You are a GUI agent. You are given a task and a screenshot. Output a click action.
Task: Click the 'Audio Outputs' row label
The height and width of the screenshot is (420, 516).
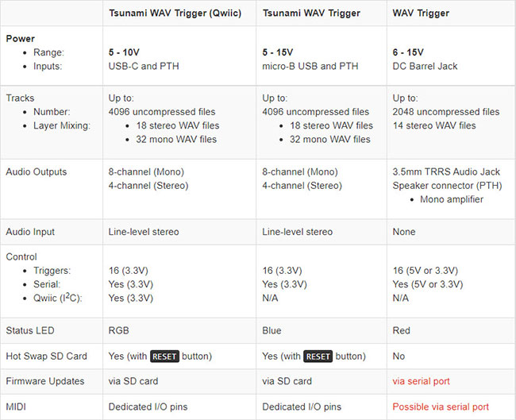click(x=37, y=171)
